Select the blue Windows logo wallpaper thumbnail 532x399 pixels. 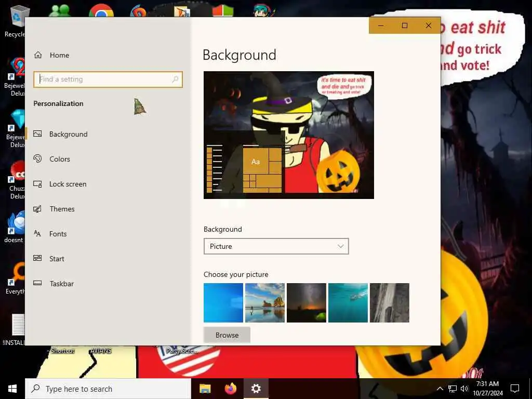[x=223, y=303]
